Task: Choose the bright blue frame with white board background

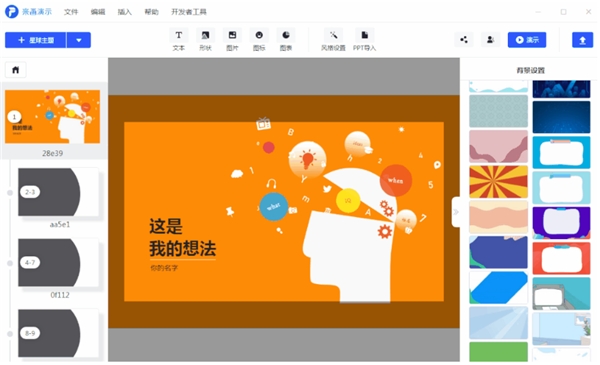Action: point(561,152)
